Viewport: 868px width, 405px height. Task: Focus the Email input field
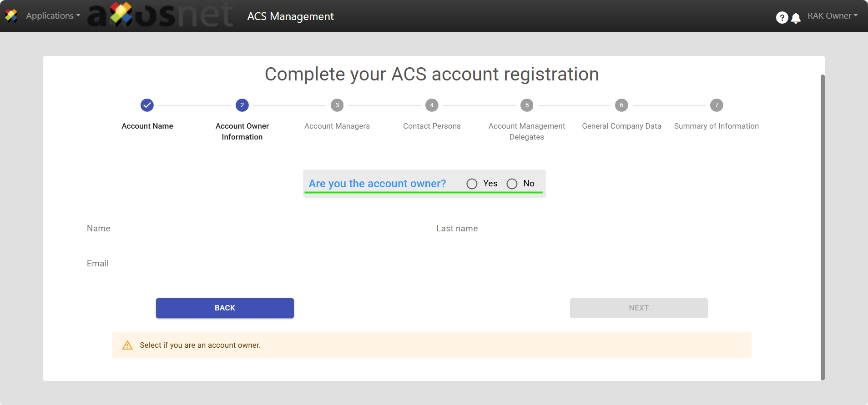coord(257,264)
